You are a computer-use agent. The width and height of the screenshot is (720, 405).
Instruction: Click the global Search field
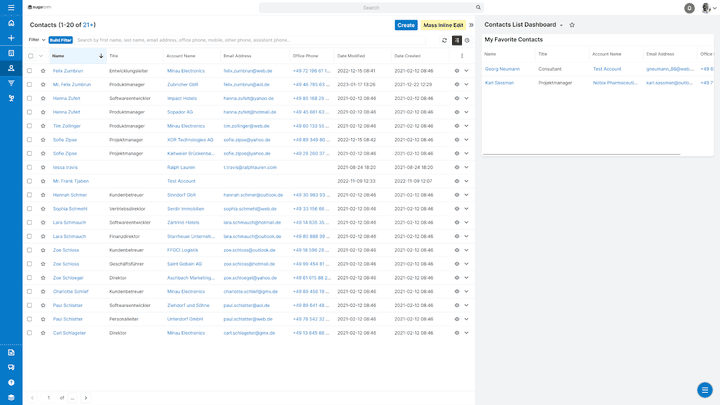pos(371,7)
